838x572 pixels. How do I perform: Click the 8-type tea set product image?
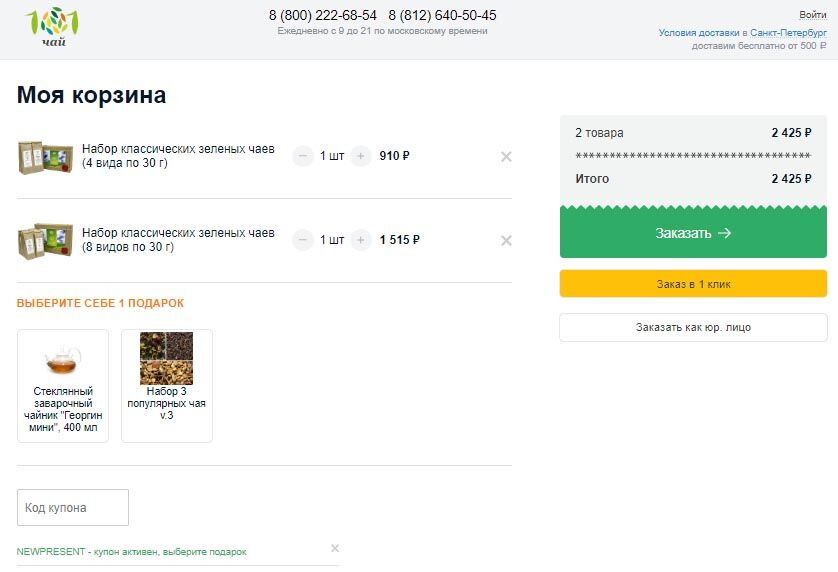(x=45, y=240)
